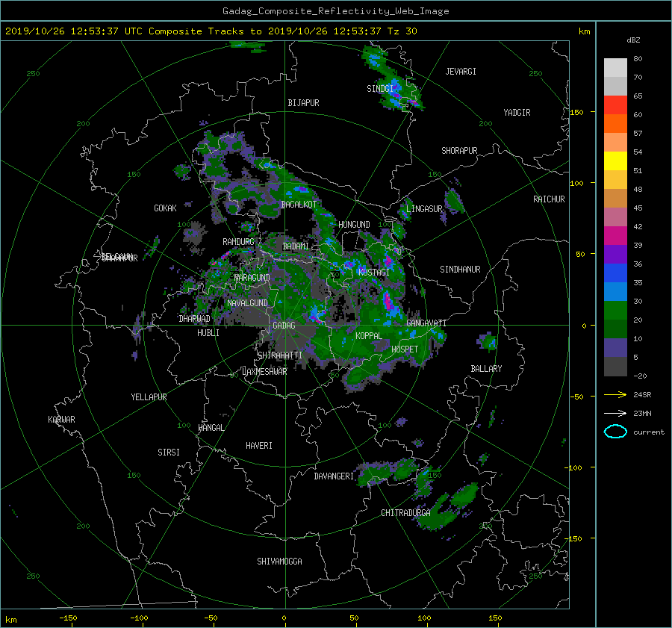Image resolution: width=672 pixels, height=628 pixels.
Task: Select the BIJAPUR city label
Action: click(303, 103)
